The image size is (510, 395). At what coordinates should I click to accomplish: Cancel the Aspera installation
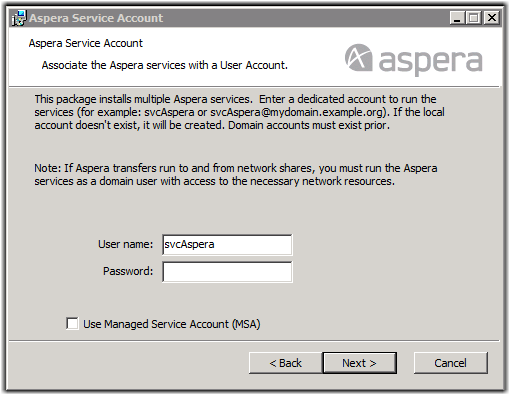click(x=450, y=363)
